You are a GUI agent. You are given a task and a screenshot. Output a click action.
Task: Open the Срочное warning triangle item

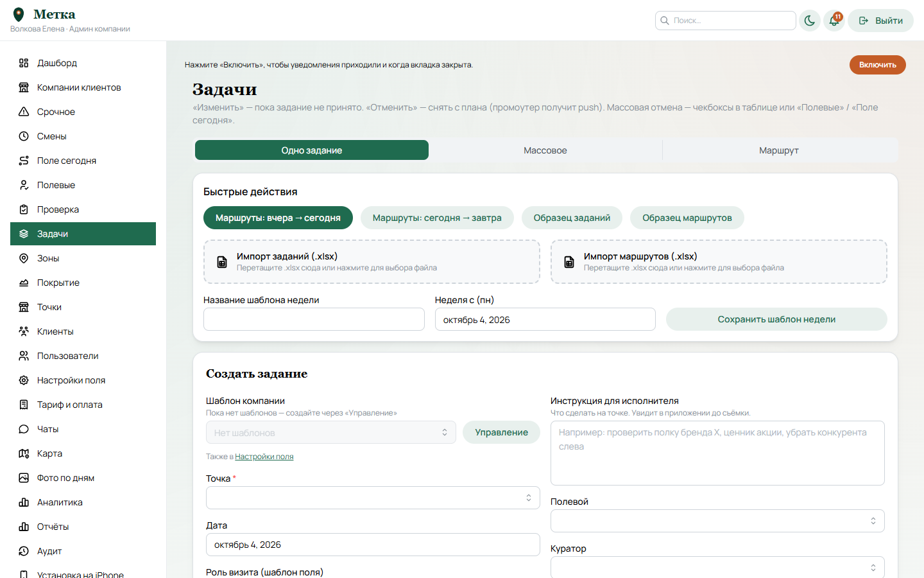[x=24, y=112]
